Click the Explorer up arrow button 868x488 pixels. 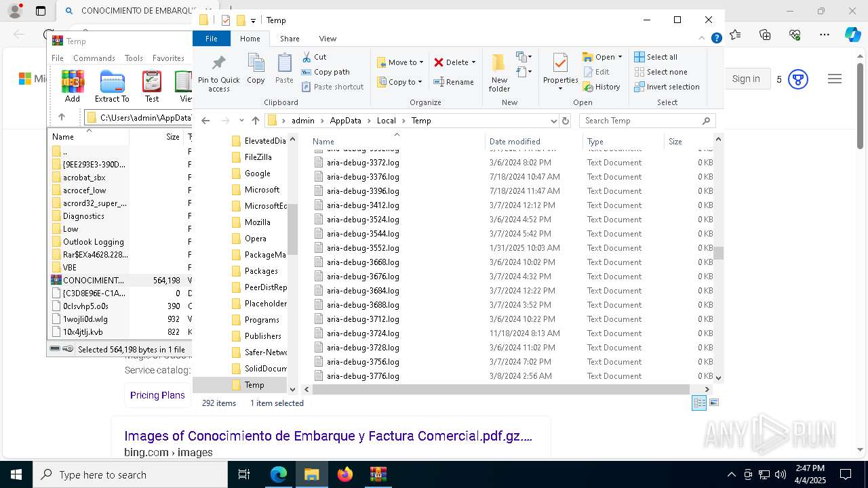(256, 121)
